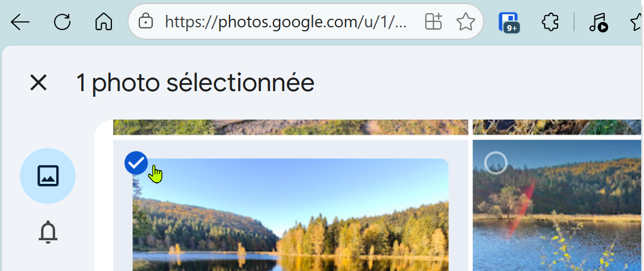This screenshot has width=644, height=271.
Task: Click the browser back arrow
Action: click(20, 22)
